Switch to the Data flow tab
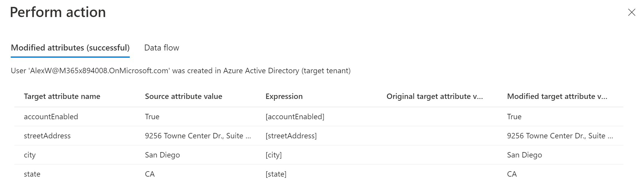644x179 pixels. (162, 48)
